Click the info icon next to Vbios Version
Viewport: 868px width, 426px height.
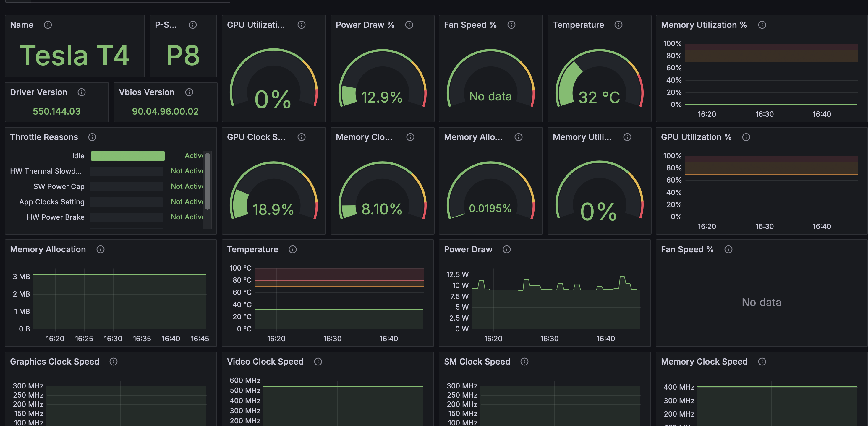point(190,92)
